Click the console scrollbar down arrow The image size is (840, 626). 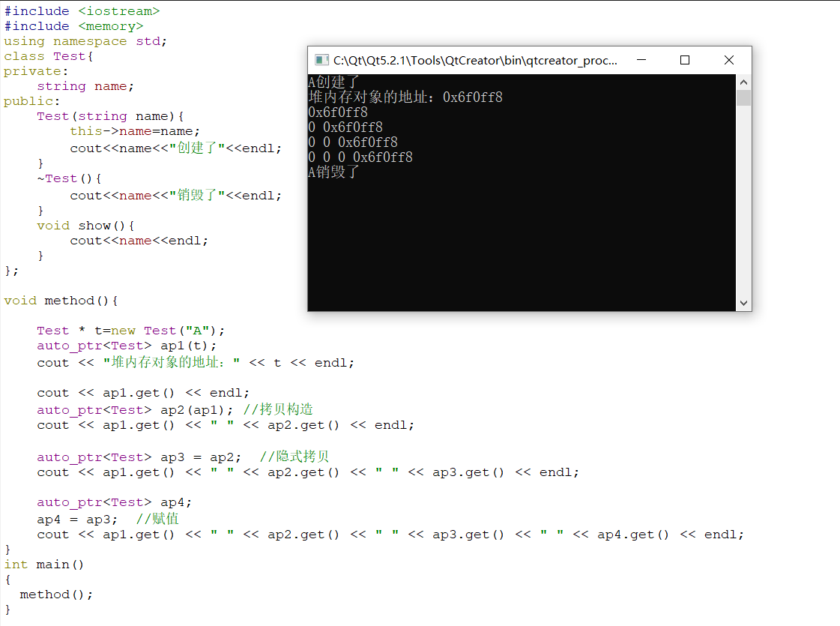click(743, 303)
